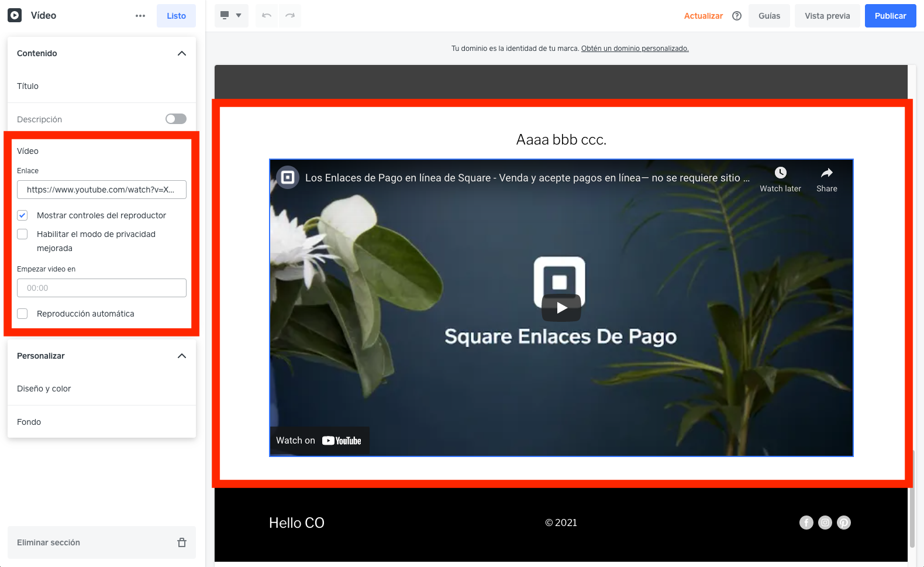Collapse the Personalizar section
Image resolution: width=924 pixels, height=567 pixels.
182,356
